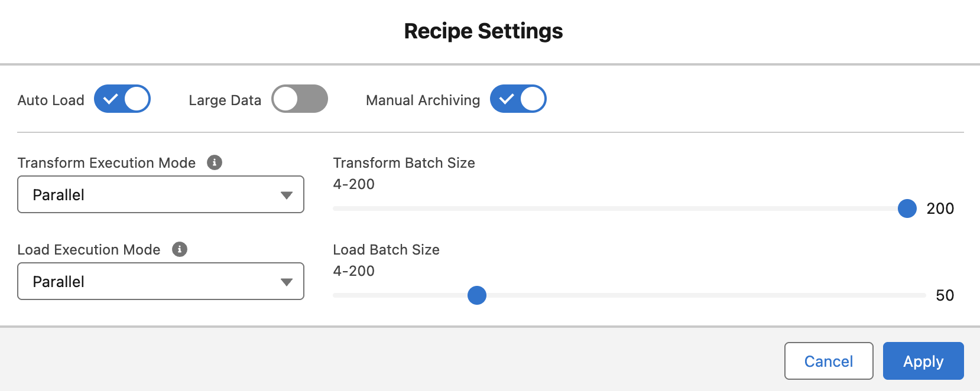Click the Recipe Settings dialog title
Image resolution: width=980 pixels, height=391 pixels.
click(483, 31)
